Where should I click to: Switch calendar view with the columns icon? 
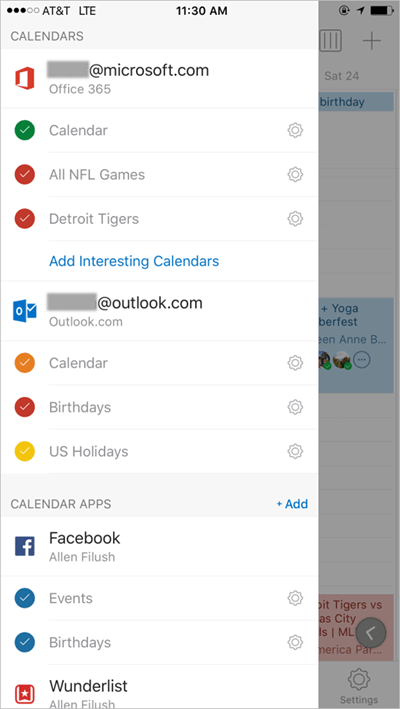click(x=330, y=41)
